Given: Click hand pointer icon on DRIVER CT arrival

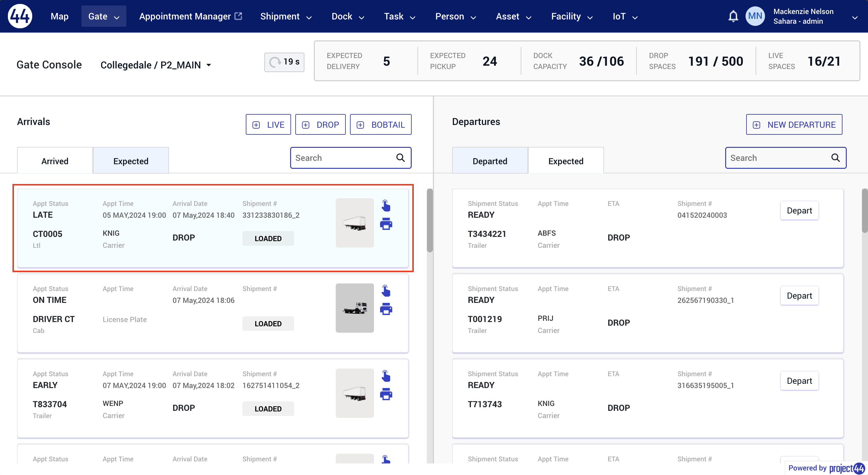Looking at the screenshot, I should pyautogui.click(x=386, y=290).
